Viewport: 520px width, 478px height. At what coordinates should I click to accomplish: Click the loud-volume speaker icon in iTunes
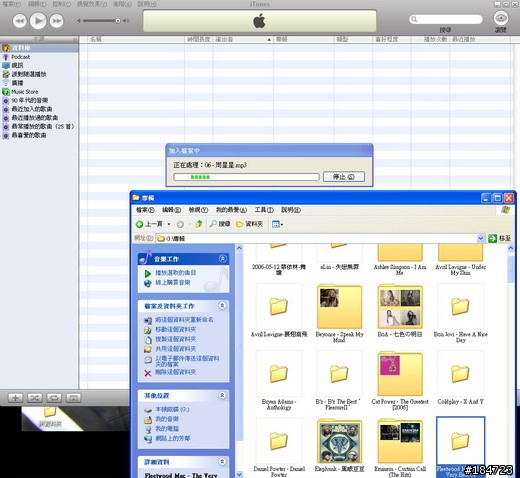(126, 21)
